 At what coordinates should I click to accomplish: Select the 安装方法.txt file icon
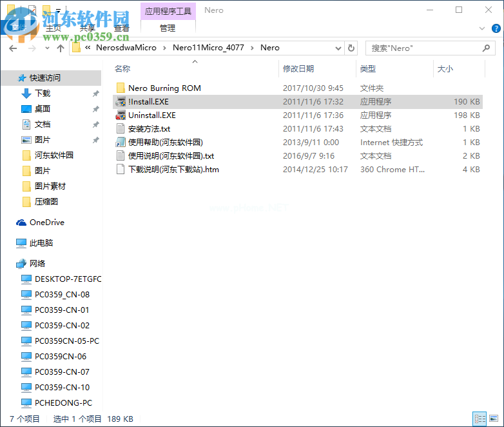[x=121, y=129]
